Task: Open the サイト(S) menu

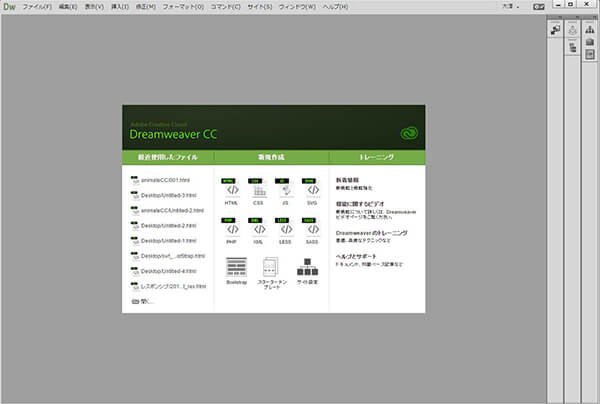Action: tap(260, 7)
